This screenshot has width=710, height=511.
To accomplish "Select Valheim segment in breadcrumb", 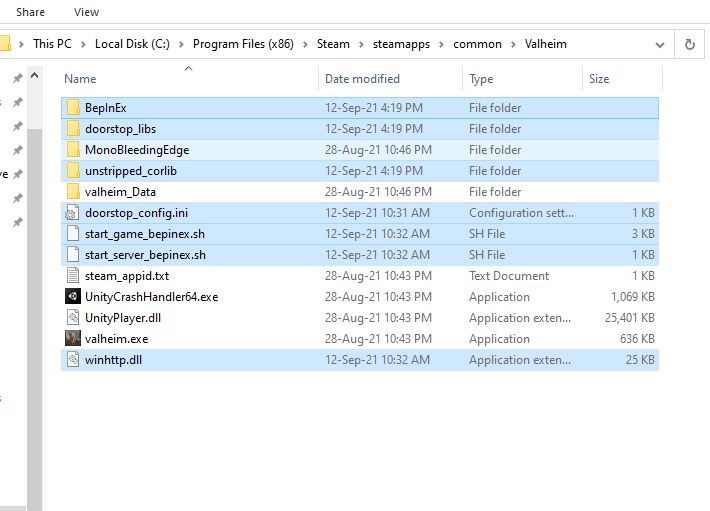I will [x=546, y=44].
